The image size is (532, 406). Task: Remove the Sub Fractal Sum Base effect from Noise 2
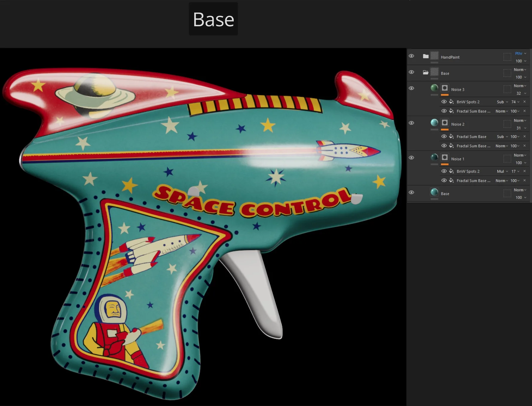(525, 137)
